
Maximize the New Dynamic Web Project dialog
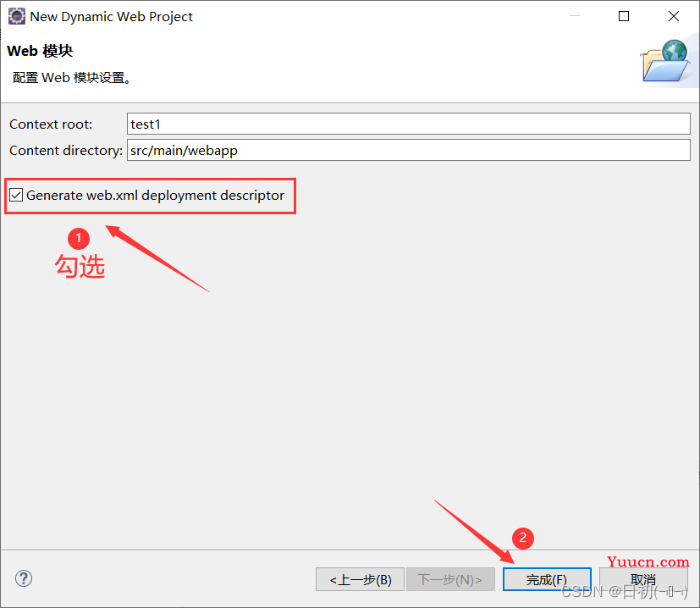pyautogui.click(x=624, y=16)
